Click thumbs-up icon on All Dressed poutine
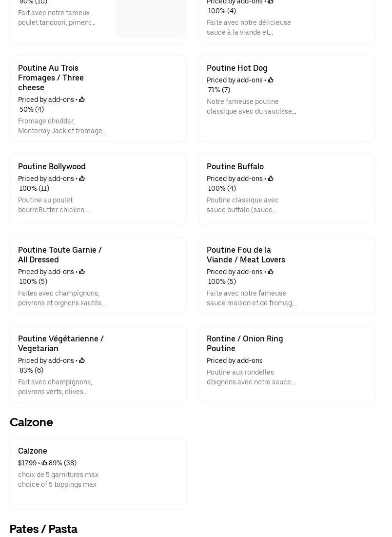 [x=82, y=272]
